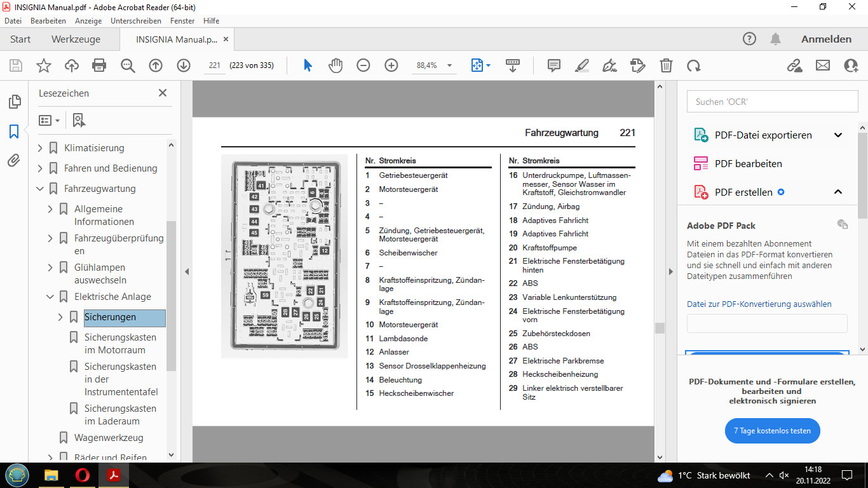The height and width of the screenshot is (488, 868).
Task: Select the Highlight text tool
Action: coord(581,65)
